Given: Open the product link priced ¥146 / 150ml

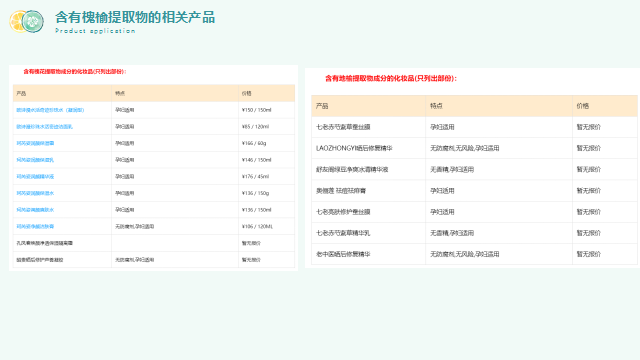Looking at the screenshot, I should [x=35, y=160].
